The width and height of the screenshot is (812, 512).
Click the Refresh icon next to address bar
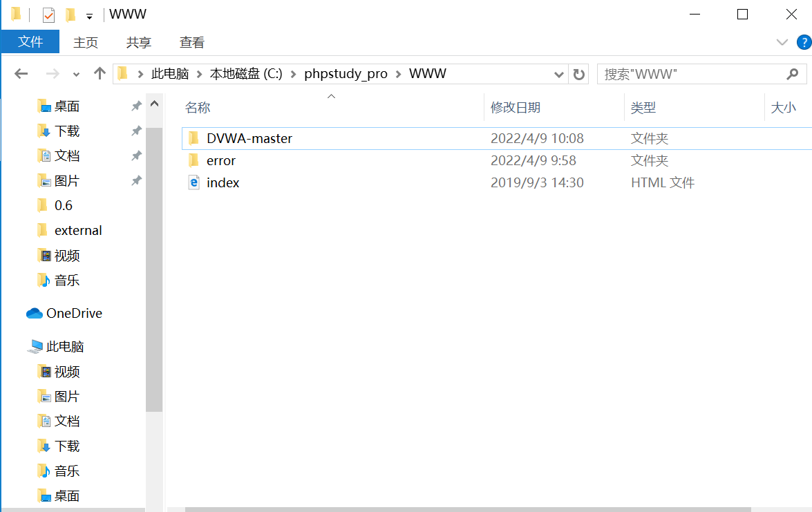pos(579,74)
